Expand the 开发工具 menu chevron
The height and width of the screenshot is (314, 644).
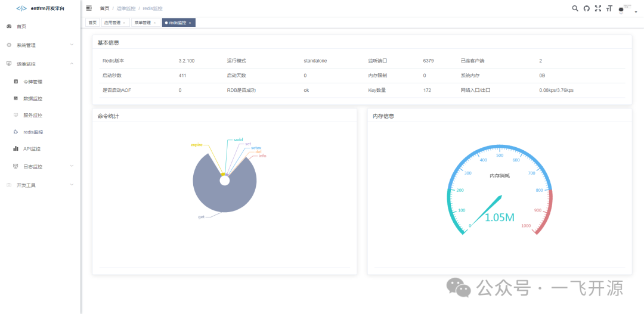tap(72, 185)
